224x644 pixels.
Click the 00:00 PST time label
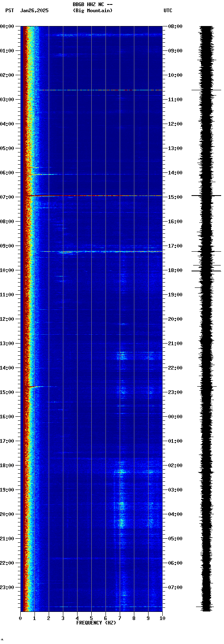(x=7, y=26)
